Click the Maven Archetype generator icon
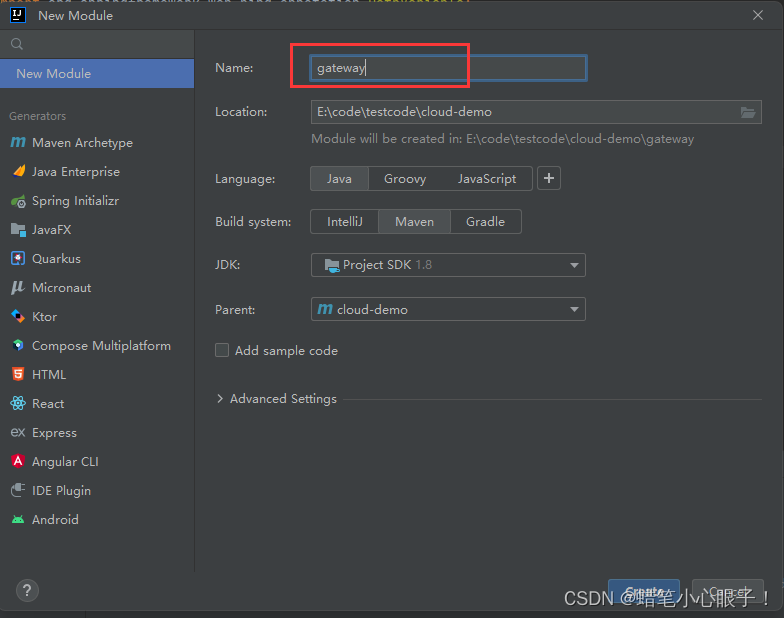Image resolution: width=784 pixels, height=618 pixels. click(18, 142)
